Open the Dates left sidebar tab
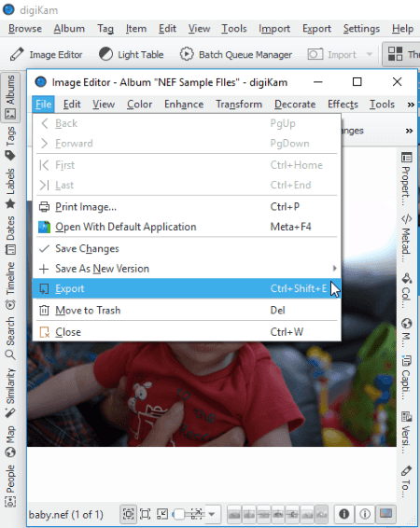Image resolution: width=420 pixels, height=528 pixels. pyautogui.click(x=10, y=235)
